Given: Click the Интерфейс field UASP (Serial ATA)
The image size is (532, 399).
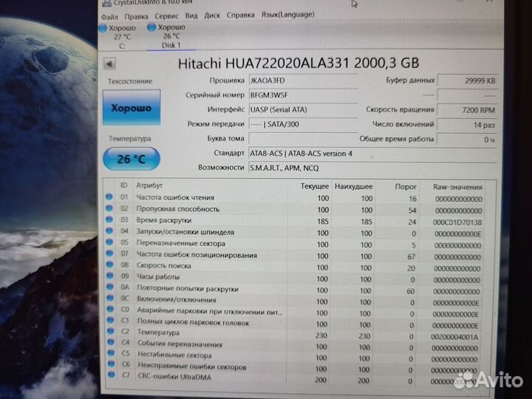Looking at the screenshot, I should point(304,109).
